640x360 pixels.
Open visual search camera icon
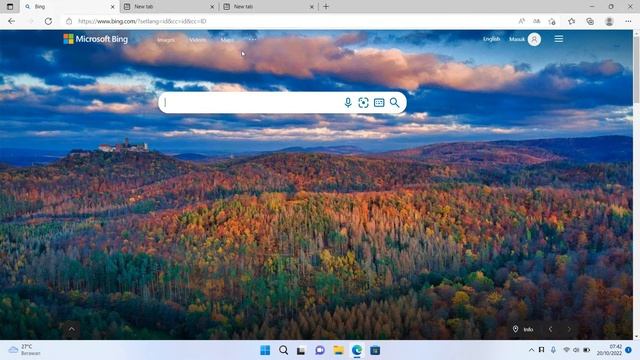tap(363, 102)
